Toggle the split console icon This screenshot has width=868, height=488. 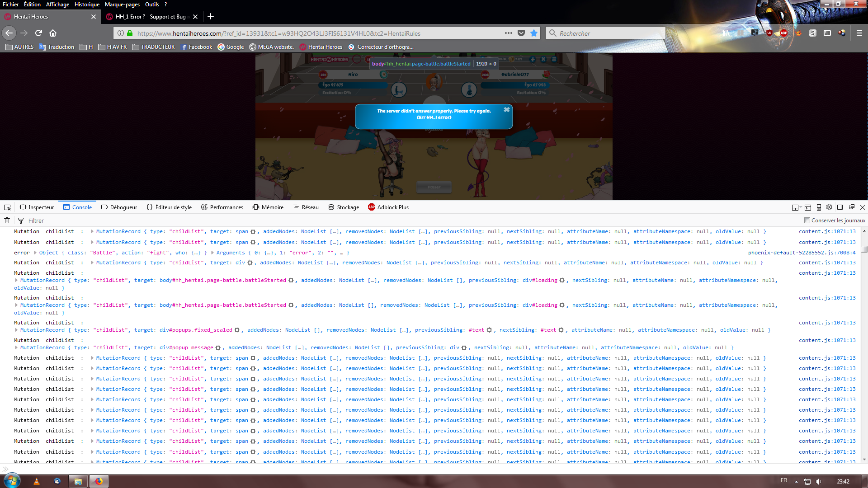click(808, 207)
